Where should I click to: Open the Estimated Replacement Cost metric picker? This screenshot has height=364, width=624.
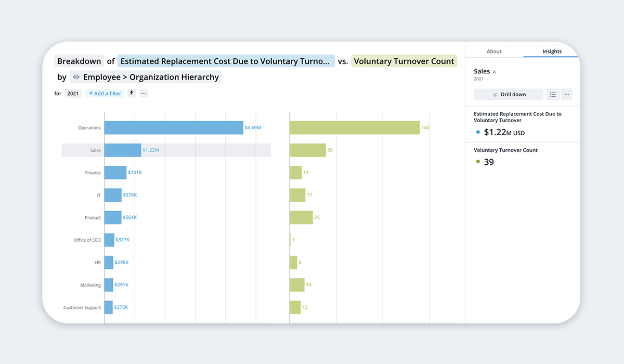(226, 61)
